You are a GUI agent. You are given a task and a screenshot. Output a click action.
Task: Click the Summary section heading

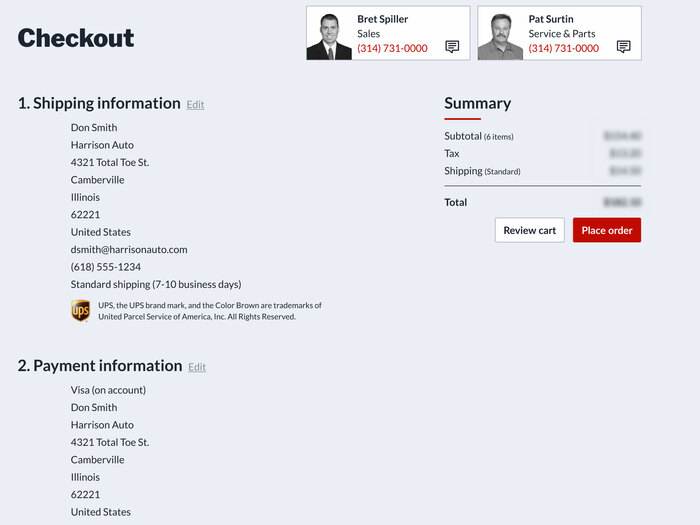[477, 103]
